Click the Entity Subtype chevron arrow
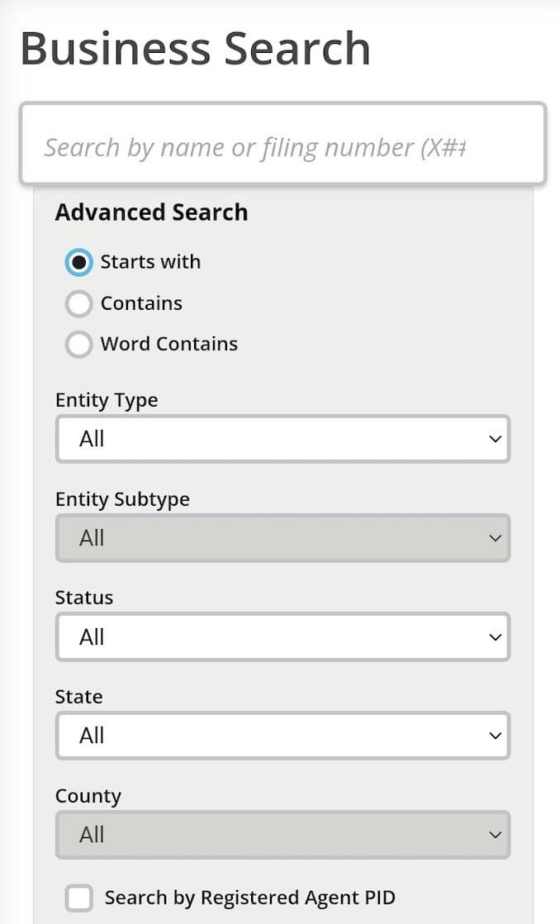 495,538
